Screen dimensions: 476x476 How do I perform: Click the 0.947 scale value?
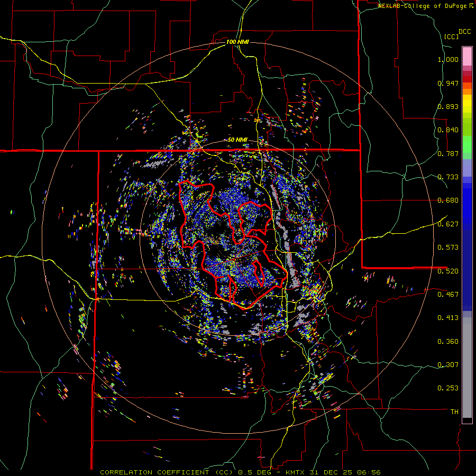pyautogui.click(x=448, y=83)
